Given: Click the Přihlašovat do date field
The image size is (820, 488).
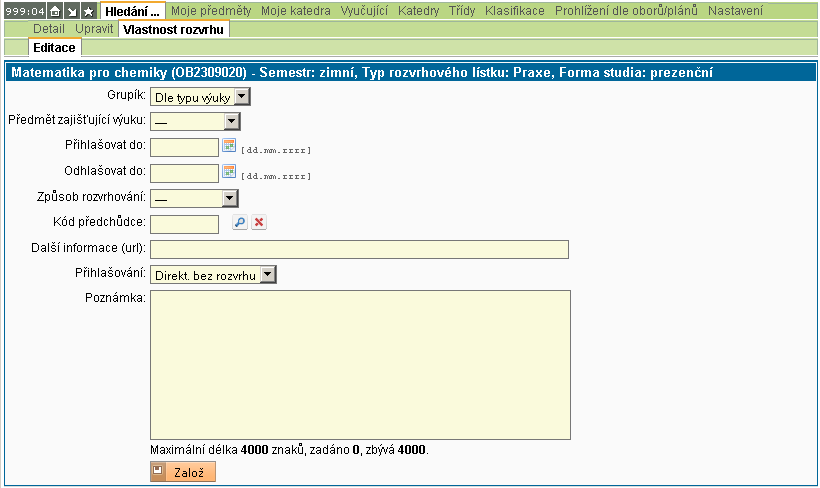Looking at the screenshot, I should point(184,148).
